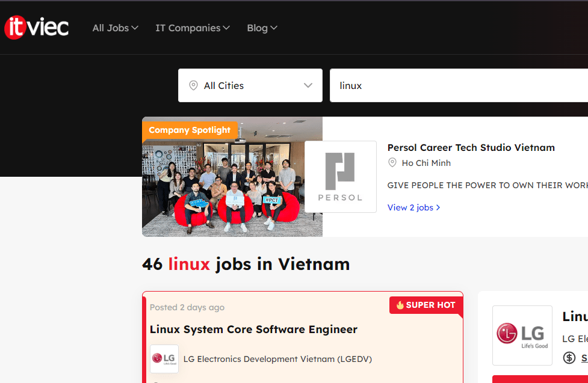Expand the IT Companies chevron
Image resolution: width=588 pixels, height=383 pixels.
(226, 28)
